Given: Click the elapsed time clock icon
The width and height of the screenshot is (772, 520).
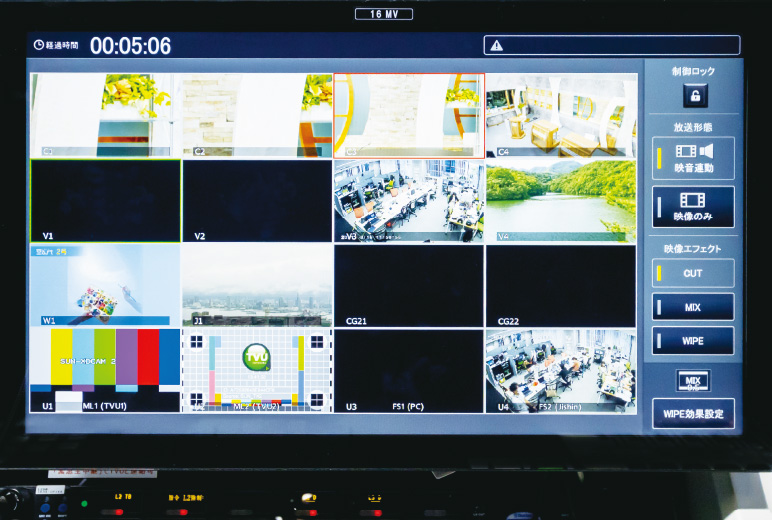Looking at the screenshot, I should [39, 45].
